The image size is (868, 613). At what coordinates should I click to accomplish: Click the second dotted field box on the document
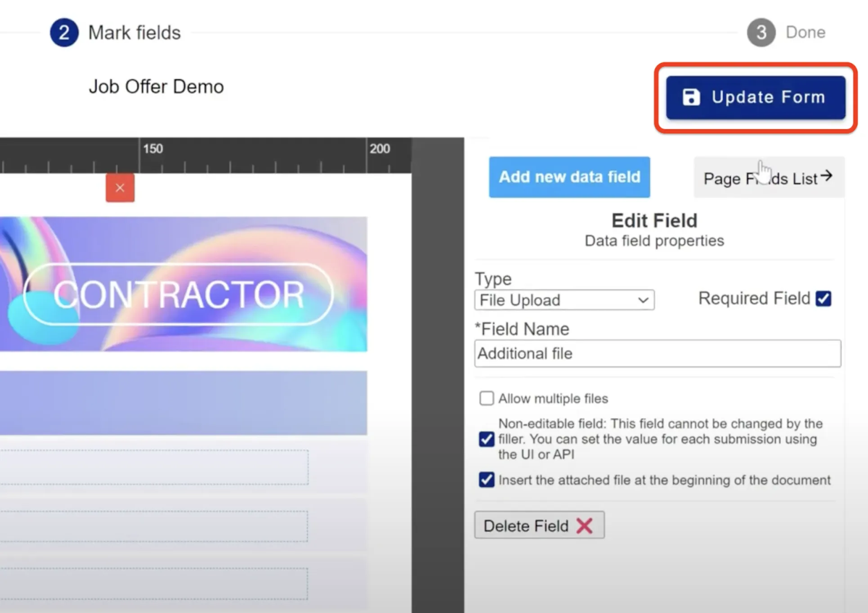[x=154, y=526]
